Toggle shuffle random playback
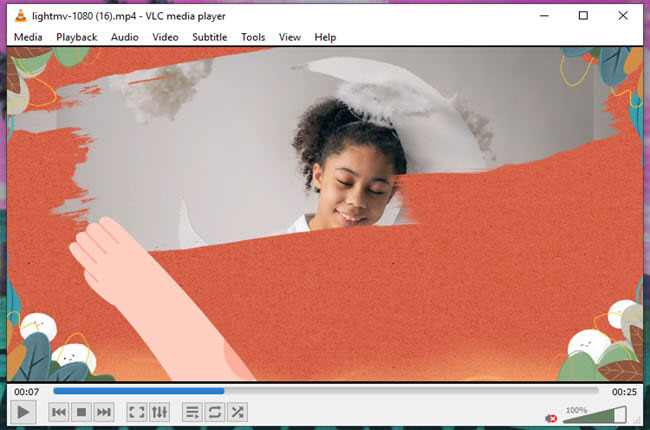650x430 pixels. (x=238, y=412)
